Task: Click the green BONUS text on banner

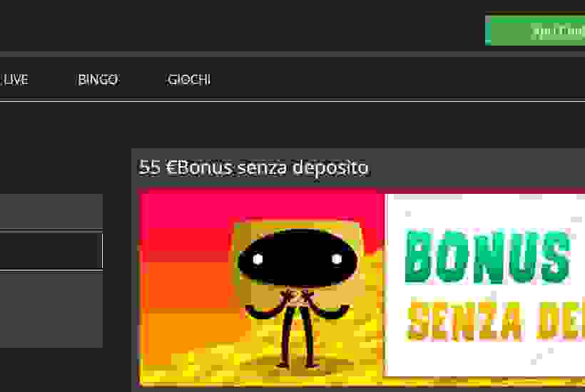Action: (488, 257)
